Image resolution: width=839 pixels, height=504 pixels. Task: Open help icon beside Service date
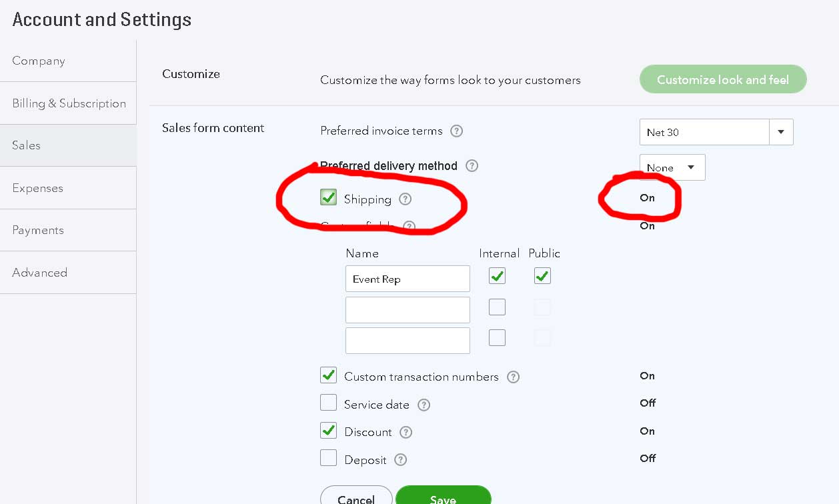424,405
